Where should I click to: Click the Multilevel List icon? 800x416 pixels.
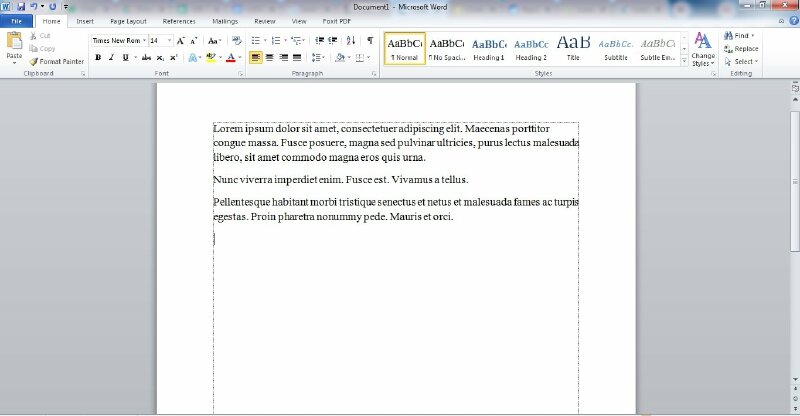pyautogui.click(x=296, y=40)
